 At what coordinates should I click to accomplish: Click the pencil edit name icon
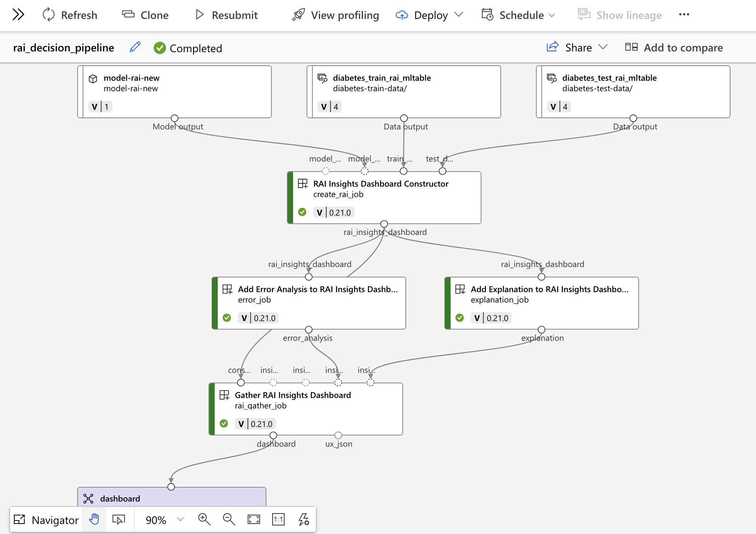tap(135, 48)
